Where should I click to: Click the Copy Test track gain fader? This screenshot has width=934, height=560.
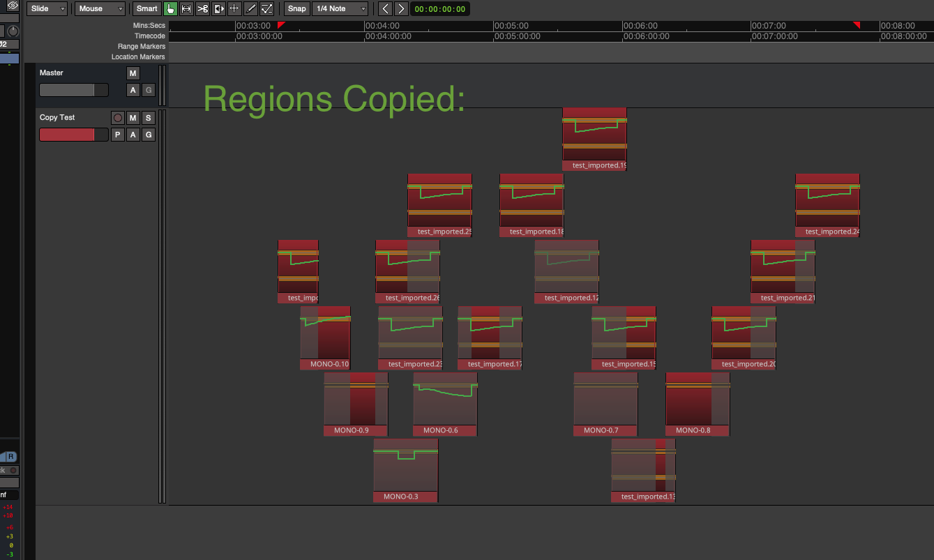coord(73,135)
